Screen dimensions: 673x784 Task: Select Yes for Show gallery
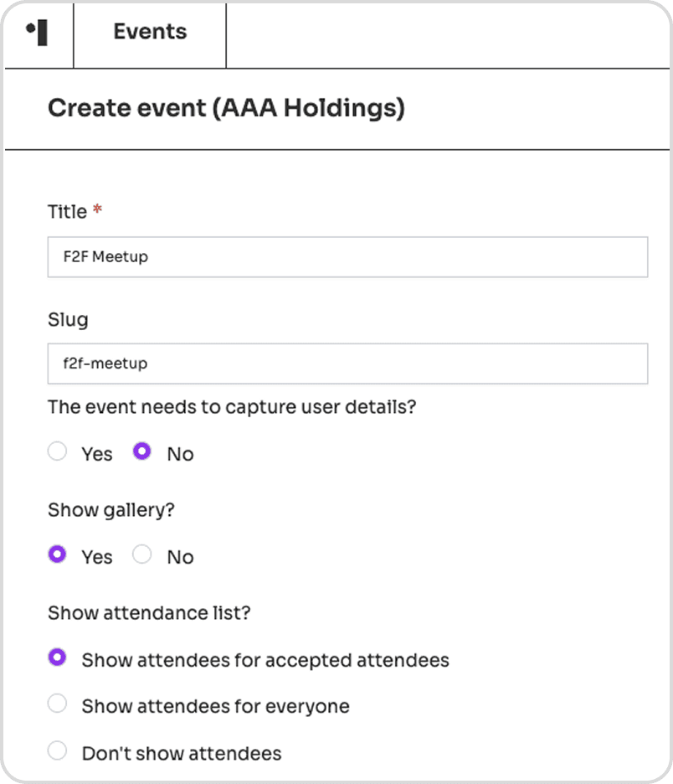58,554
